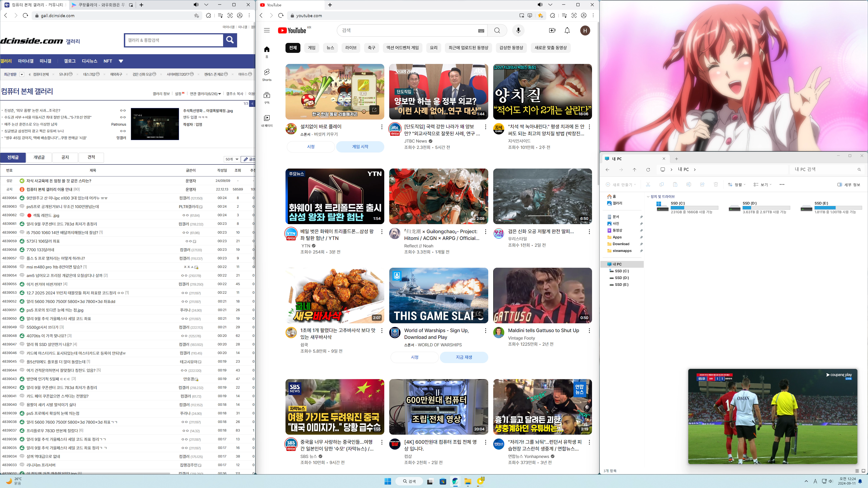
Task: Open tab search chevron in dcinside browser window
Action: 206,5
